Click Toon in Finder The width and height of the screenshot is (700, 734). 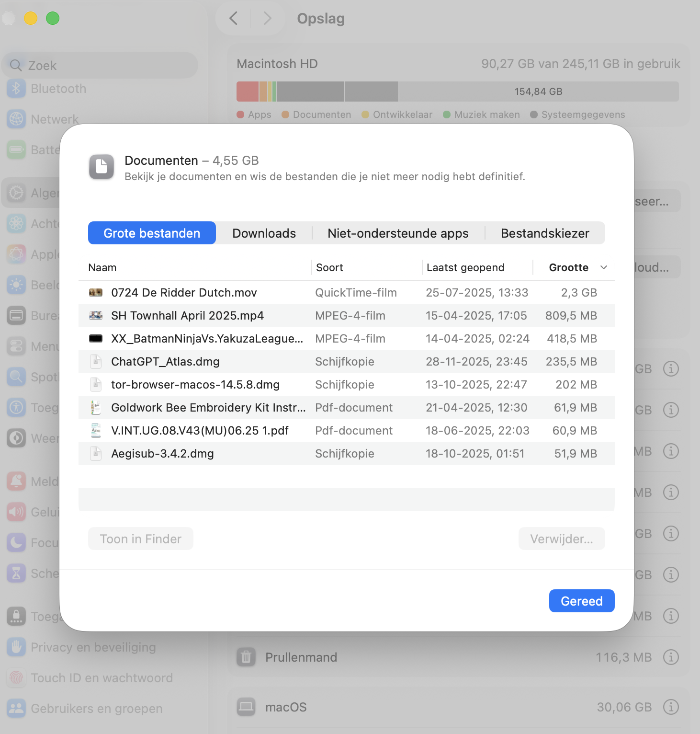(x=140, y=539)
